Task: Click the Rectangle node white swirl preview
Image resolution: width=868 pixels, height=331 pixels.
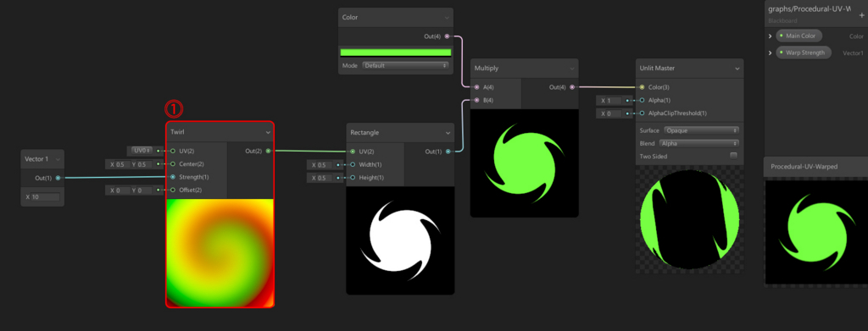Action: coord(400,240)
